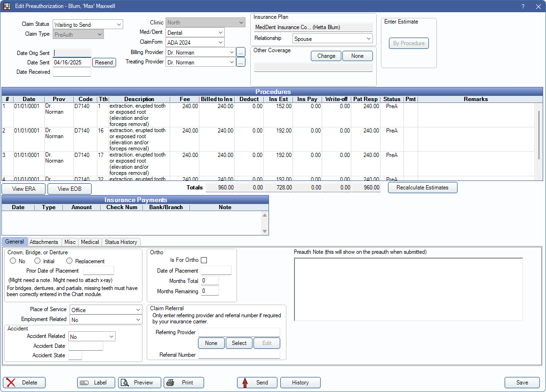Switch to the Attachments tab
The width and height of the screenshot is (546, 392).
point(44,242)
